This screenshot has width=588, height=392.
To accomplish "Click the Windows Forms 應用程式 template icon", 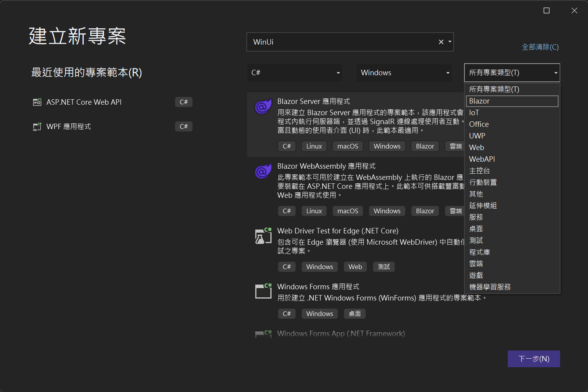I will pos(263,291).
